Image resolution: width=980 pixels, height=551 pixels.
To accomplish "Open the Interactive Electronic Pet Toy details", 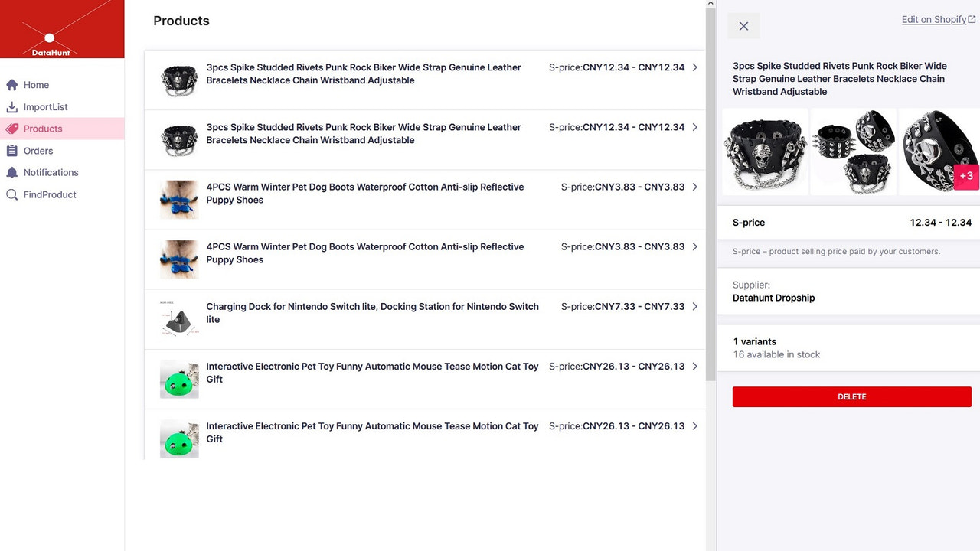I will (694, 367).
